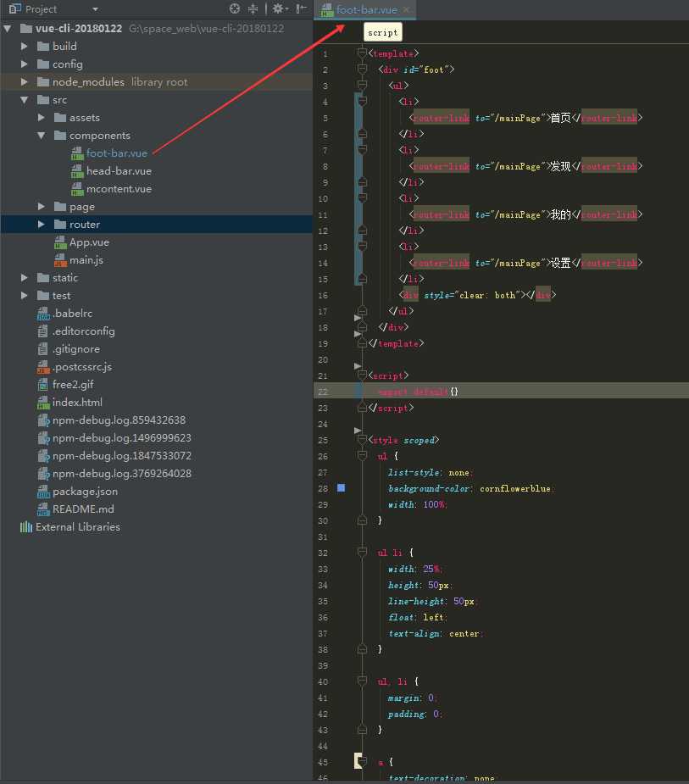Select mcontent.vue file
The width and height of the screenshot is (689, 784).
click(x=119, y=188)
